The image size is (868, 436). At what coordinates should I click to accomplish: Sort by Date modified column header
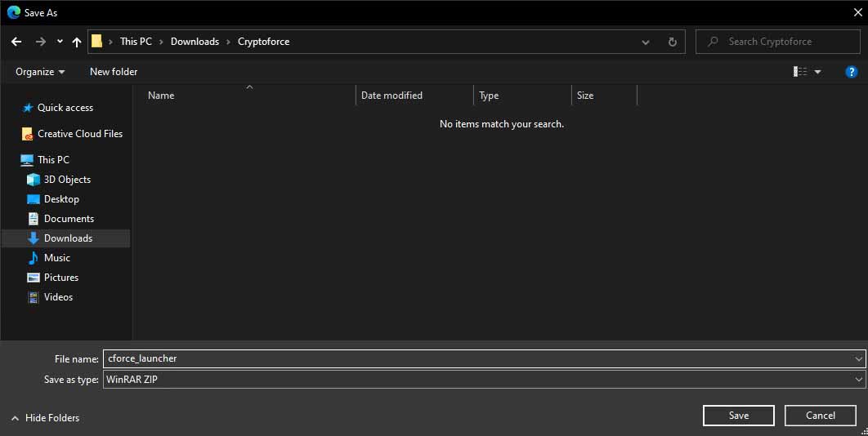(392, 96)
